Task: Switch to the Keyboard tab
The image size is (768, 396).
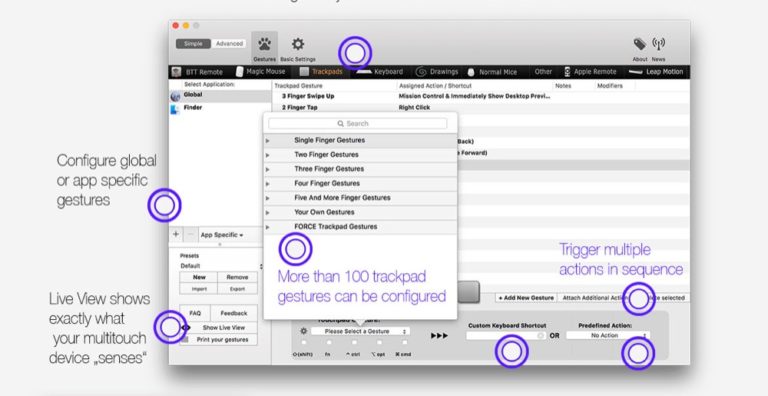Action: (x=380, y=72)
